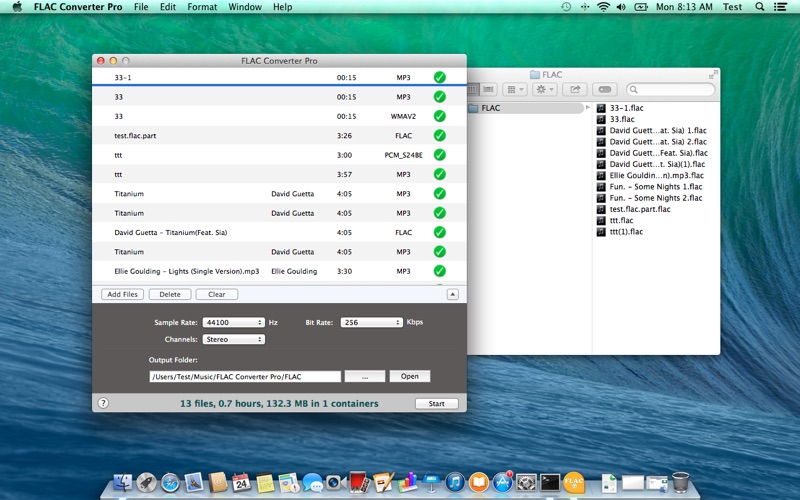Open Notes from the Dock
This screenshot has height=500, width=800.
pos(265,482)
